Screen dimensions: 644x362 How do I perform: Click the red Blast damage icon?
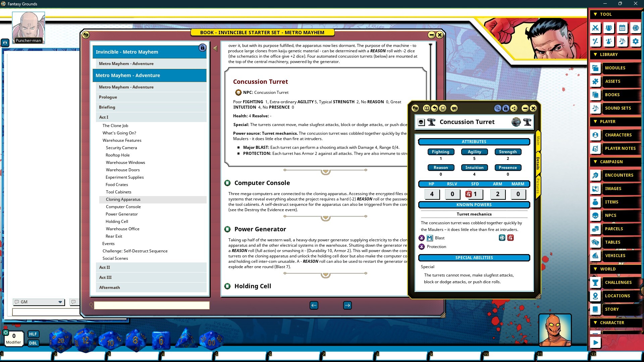click(511, 238)
